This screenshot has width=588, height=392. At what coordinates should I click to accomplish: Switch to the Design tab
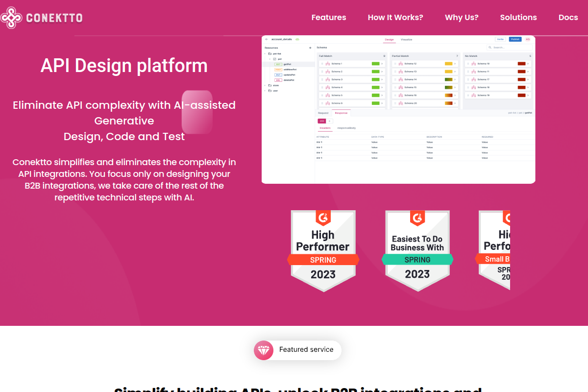(390, 40)
